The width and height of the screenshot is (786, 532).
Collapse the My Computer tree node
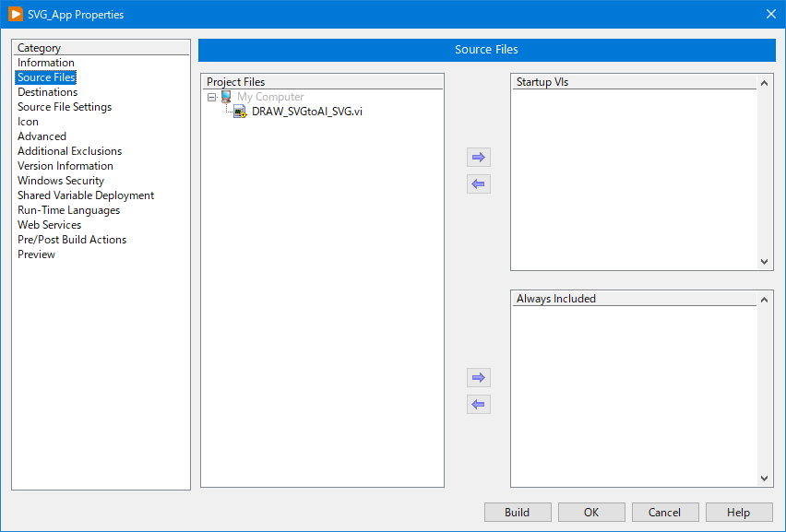[212, 96]
